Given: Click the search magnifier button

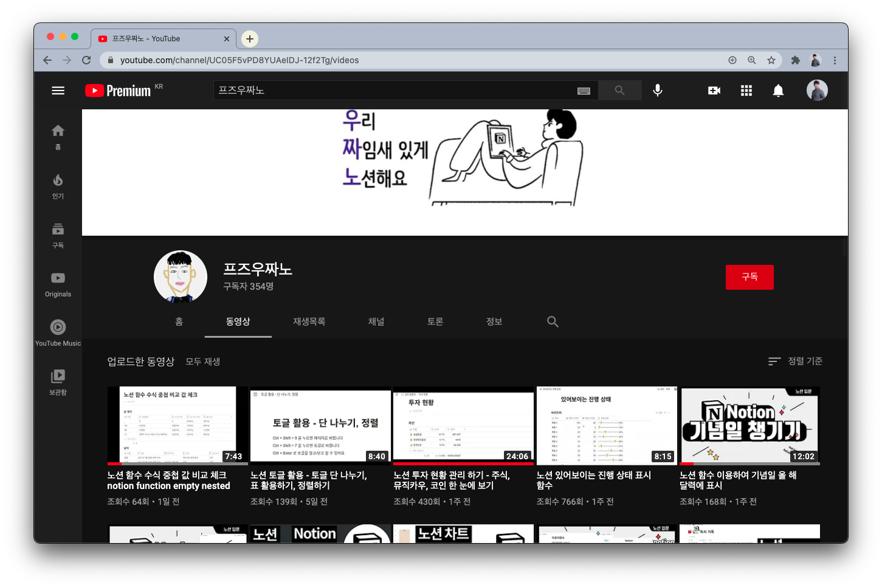Looking at the screenshot, I should (619, 91).
